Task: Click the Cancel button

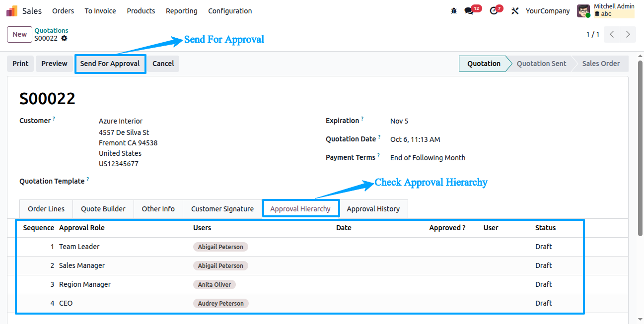Action: [x=163, y=64]
